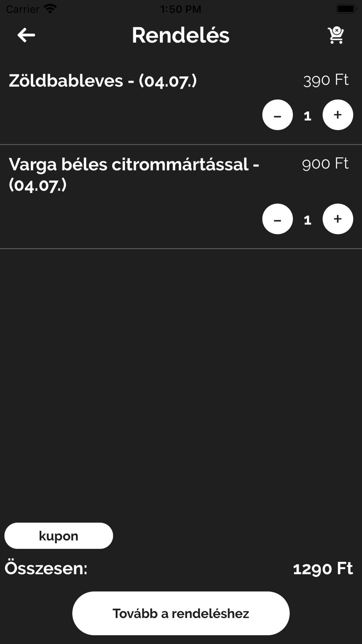Image resolution: width=362 pixels, height=644 pixels.
Task: Tap the 900 Ft price
Action: tap(325, 164)
